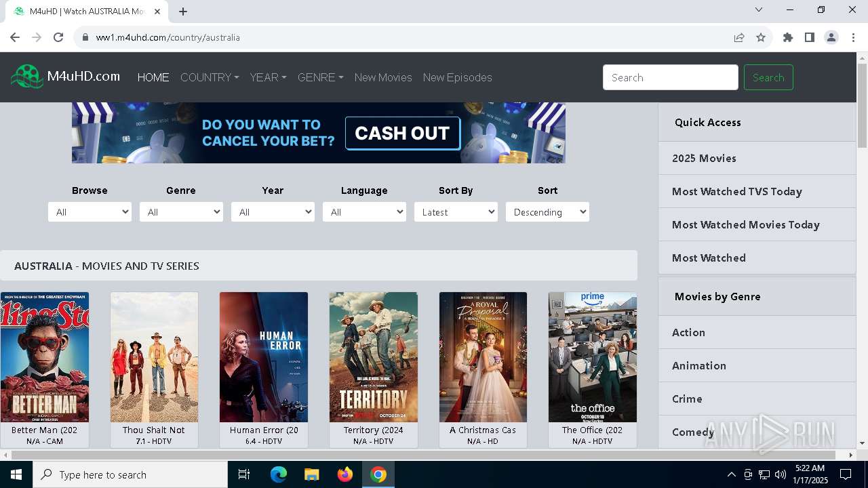868x488 pixels.
Task: Open File Explorer from taskbar
Action: click(312, 474)
